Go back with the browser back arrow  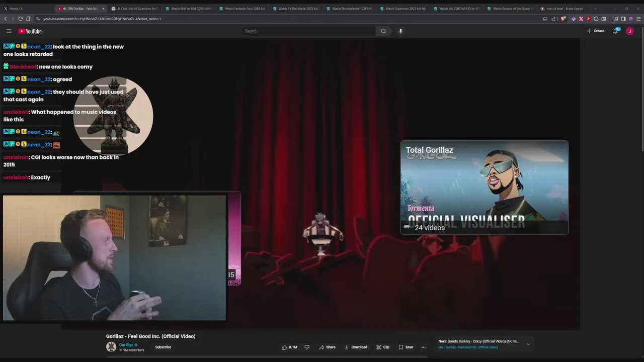pos(6,19)
